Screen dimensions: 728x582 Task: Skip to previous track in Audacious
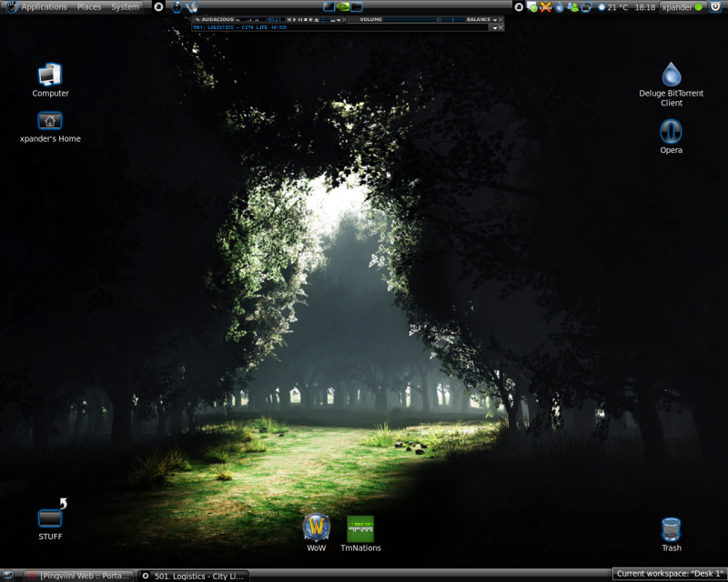tap(289, 19)
